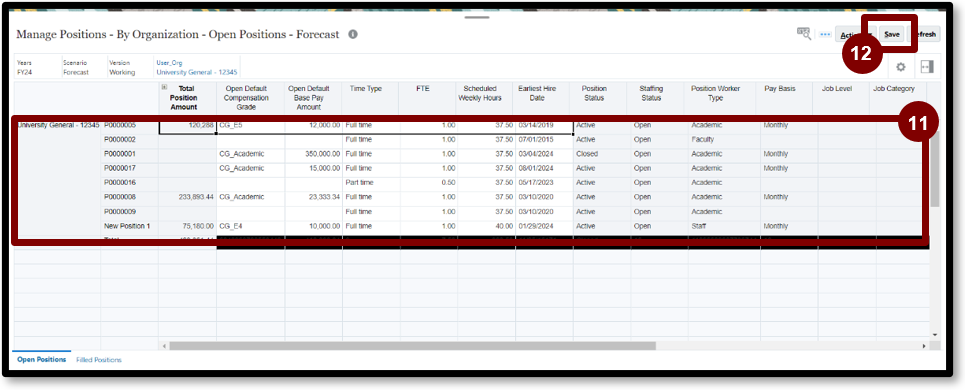Viewport: 965px width, 390px height.
Task: Refresh the form data
Action: click(925, 34)
